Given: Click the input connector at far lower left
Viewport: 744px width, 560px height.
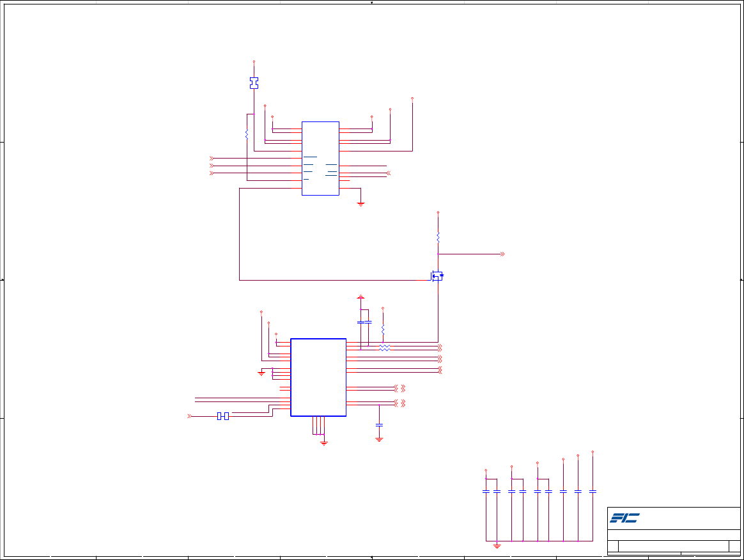Looking at the screenshot, I should (189, 416).
